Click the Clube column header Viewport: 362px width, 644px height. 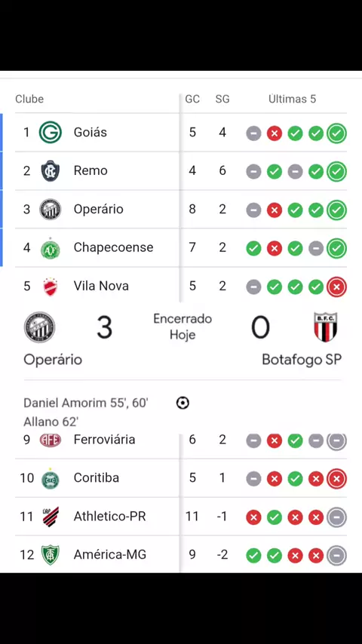[x=29, y=99]
